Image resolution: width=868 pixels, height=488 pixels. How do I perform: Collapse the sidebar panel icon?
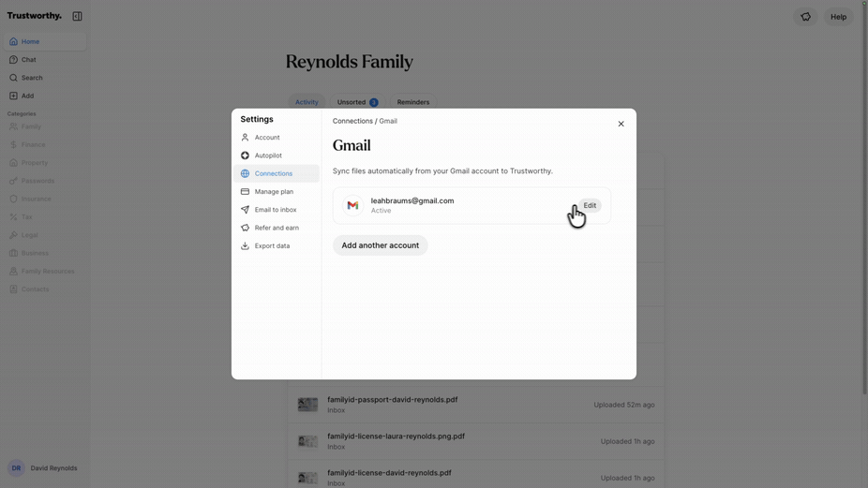coord(77,16)
